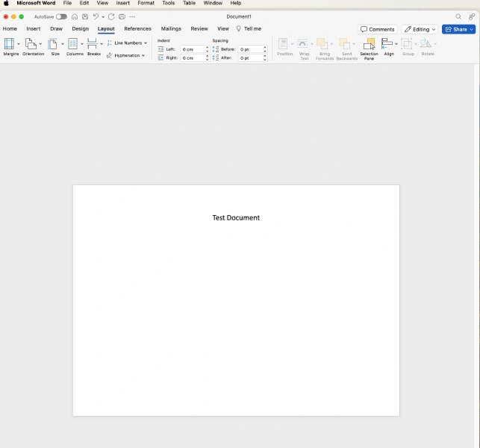
Task: Decrease the Indent Right value with stepper
Action: 208,60
